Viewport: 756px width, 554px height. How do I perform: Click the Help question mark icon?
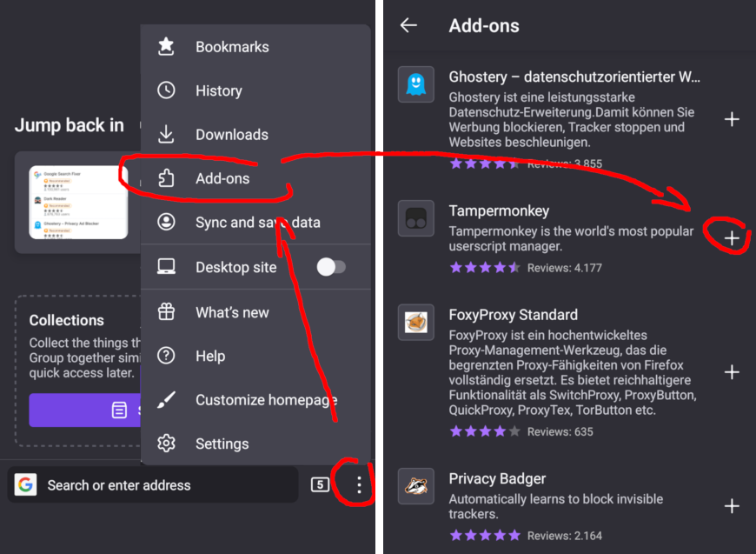[166, 356]
